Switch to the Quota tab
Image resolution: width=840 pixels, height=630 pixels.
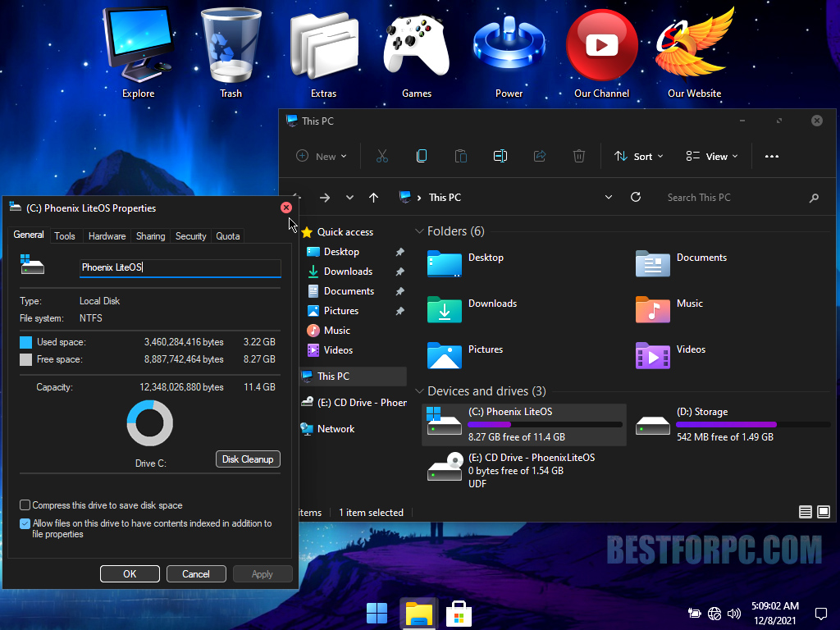tap(228, 236)
